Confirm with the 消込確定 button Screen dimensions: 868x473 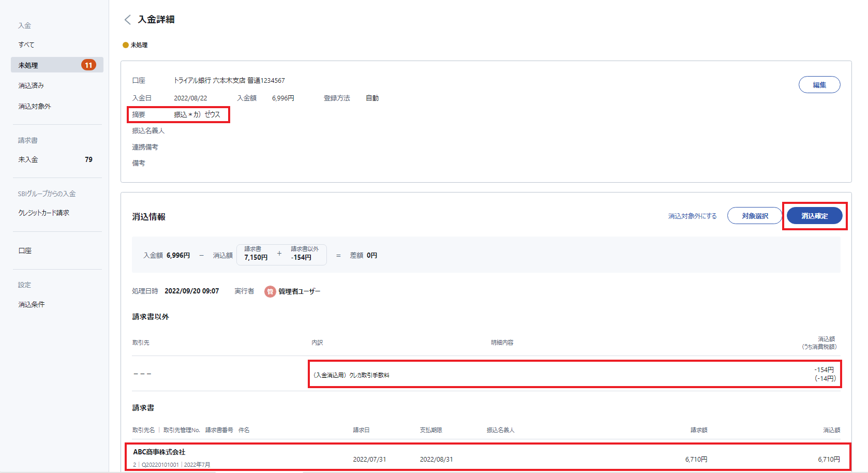click(x=814, y=216)
